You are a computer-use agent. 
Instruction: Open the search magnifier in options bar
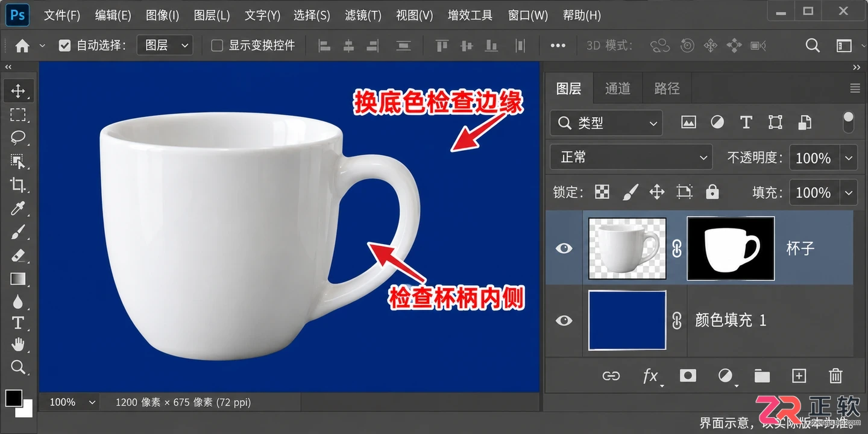(x=813, y=45)
